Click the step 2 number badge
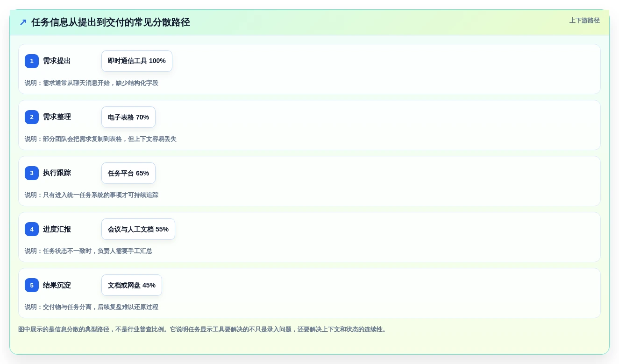Image resolution: width=619 pixels, height=364 pixels. (x=32, y=117)
